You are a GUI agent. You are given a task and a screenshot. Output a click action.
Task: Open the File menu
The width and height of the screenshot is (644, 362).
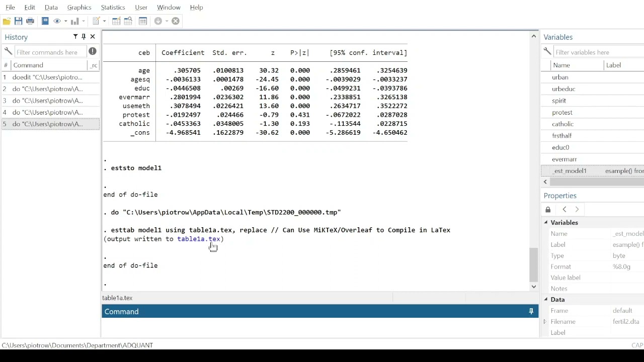[10, 8]
